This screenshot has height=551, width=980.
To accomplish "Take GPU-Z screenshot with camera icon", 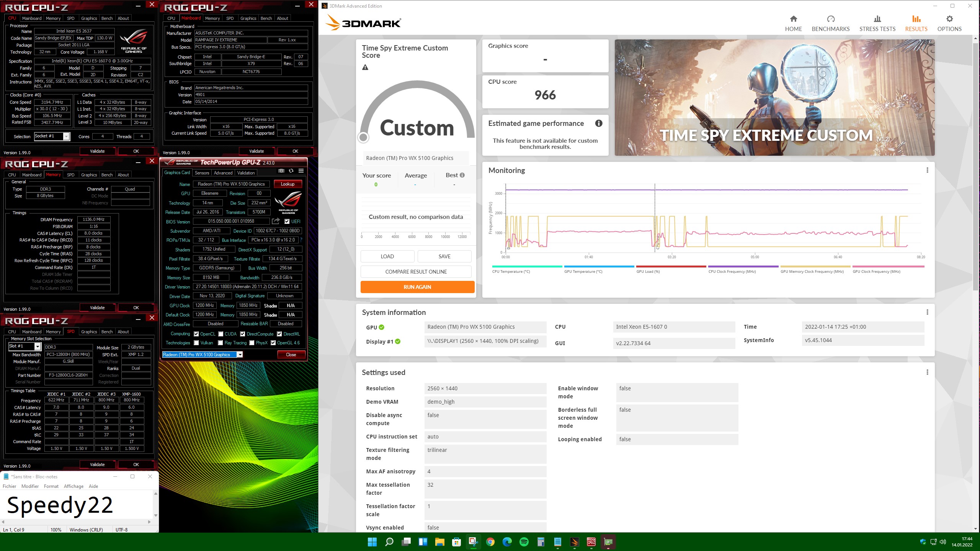I will point(281,171).
